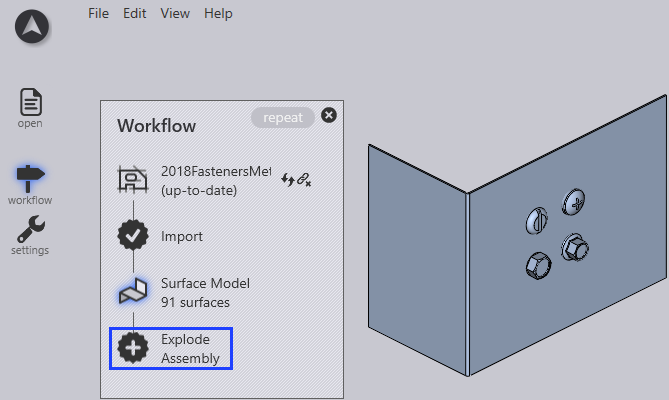
Task: Open the Help menu
Action: (x=218, y=13)
